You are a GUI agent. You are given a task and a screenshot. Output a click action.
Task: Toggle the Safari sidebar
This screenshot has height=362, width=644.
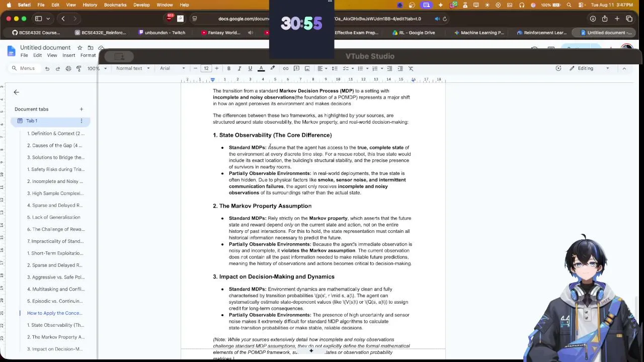[x=38, y=19]
